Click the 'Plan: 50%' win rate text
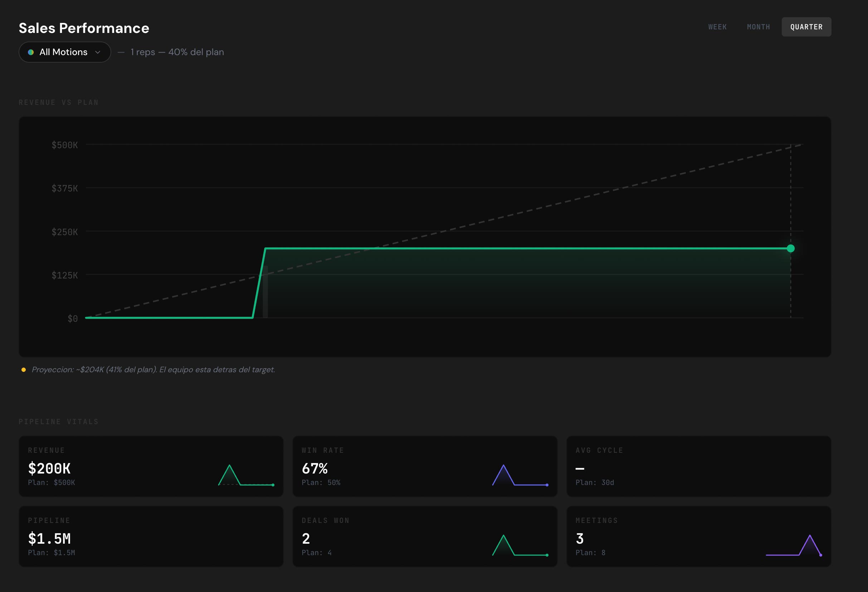The image size is (868, 592). (x=321, y=482)
